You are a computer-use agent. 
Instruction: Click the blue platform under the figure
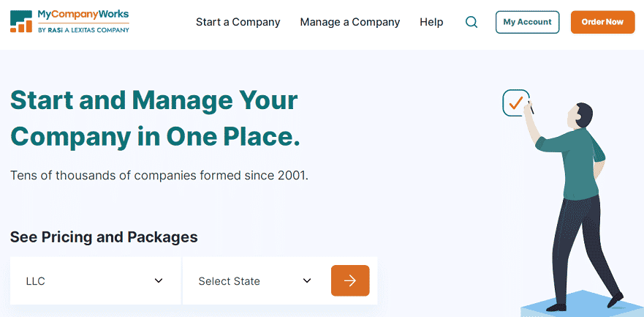click(583, 305)
